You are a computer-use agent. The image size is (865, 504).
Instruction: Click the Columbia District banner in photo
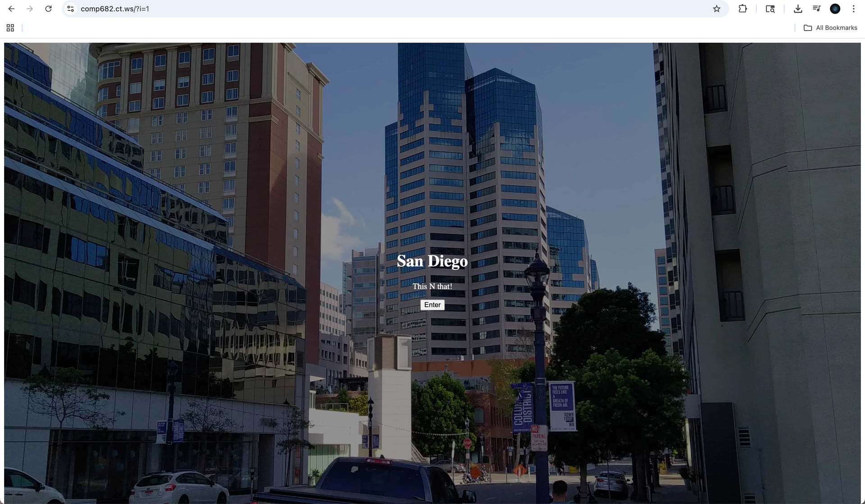click(523, 408)
